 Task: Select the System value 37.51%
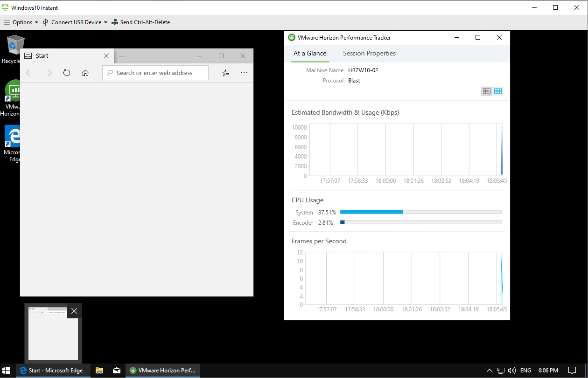[x=327, y=213]
